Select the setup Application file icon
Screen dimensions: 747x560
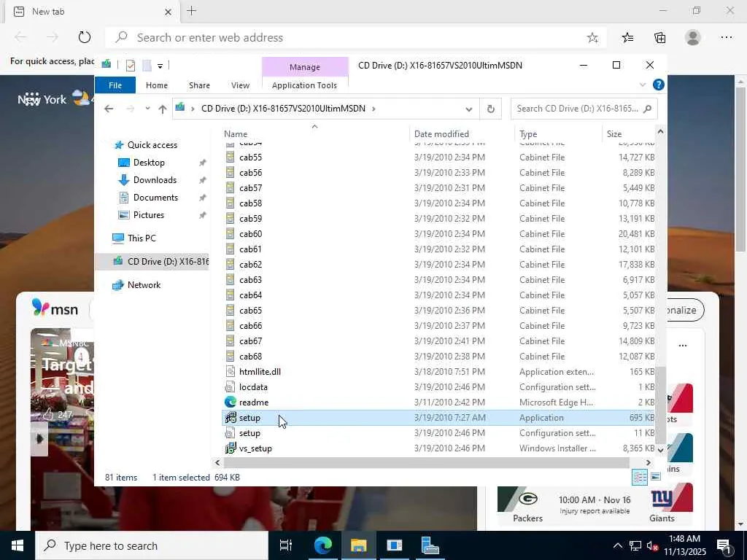pos(231,418)
